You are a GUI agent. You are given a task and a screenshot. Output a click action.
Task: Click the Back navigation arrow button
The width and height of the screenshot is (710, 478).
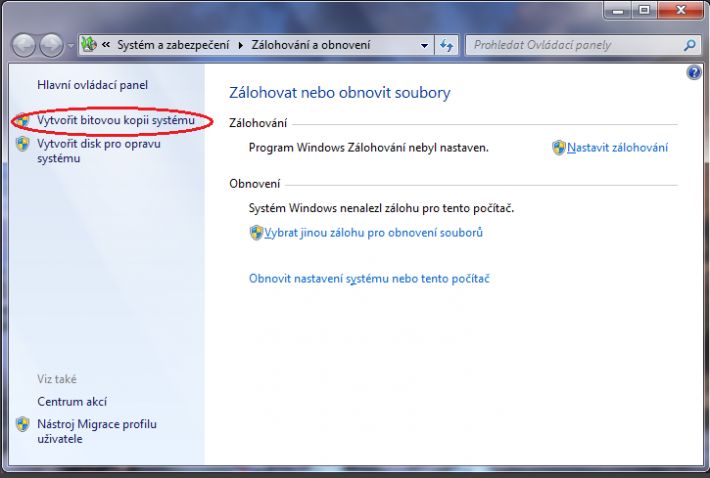(23, 45)
